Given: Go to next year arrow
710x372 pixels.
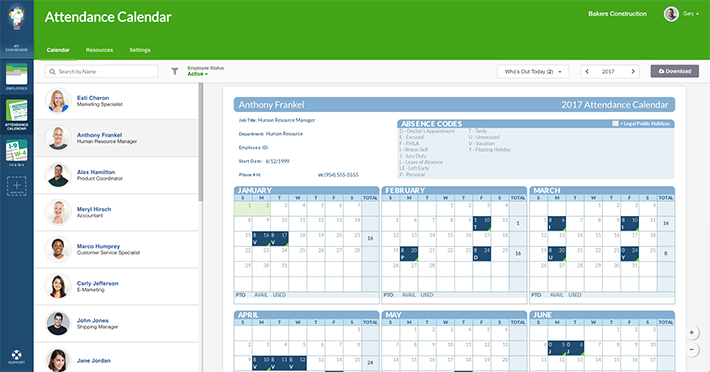Looking at the screenshot, I should pyautogui.click(x=633, y=72).
